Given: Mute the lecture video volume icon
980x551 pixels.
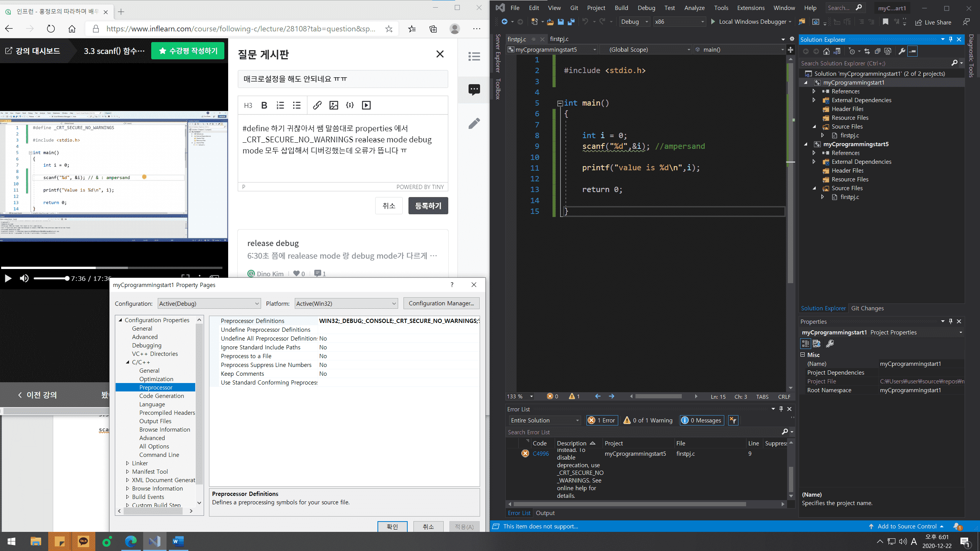Looking at the screenshot, I should click(x=24, y=278).
